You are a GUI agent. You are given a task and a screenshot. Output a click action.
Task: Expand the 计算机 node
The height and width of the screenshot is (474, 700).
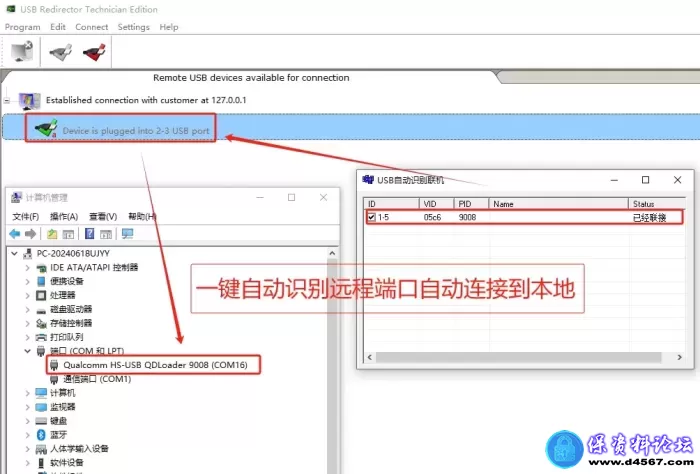(x=28, y=393)
